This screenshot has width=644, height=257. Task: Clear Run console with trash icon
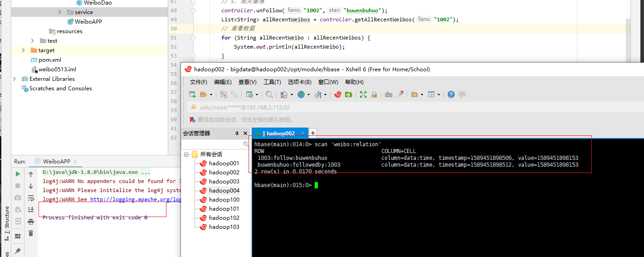click(31, 233)
